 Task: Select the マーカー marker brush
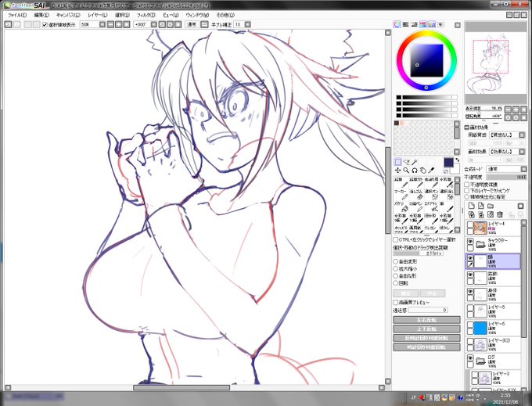(401, 194)
